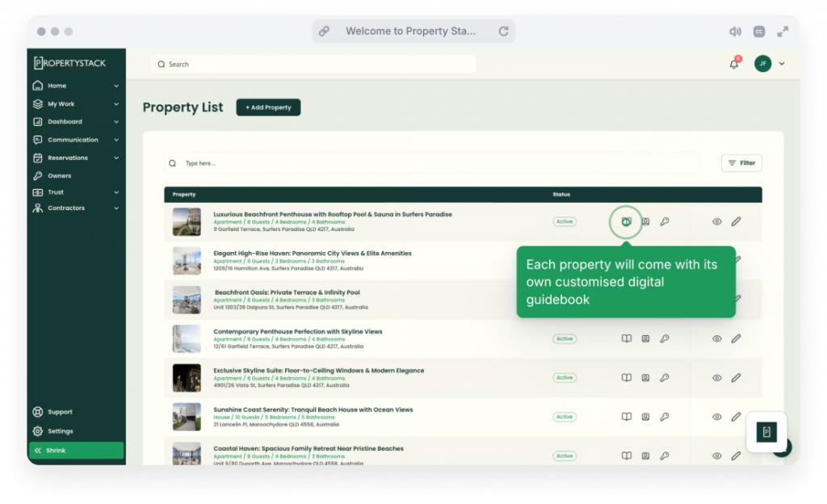Expand the Reservations sidebar menu
Image resolution: width=827 pixels, height=504 pixels.
(x=76, y=157)
